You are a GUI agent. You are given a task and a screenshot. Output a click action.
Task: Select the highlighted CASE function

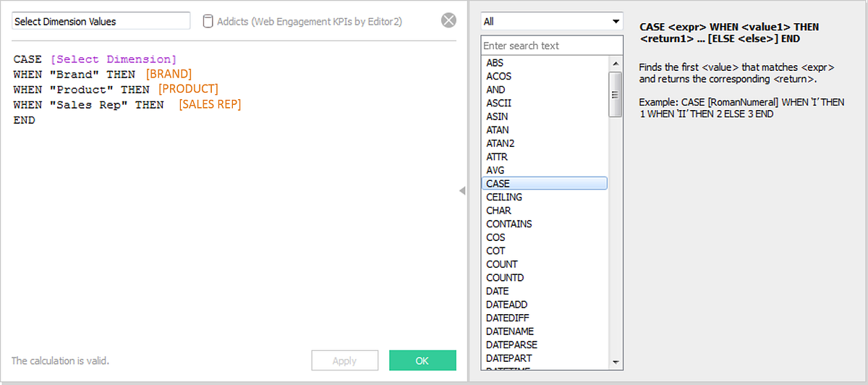click(x=545, y=184)
